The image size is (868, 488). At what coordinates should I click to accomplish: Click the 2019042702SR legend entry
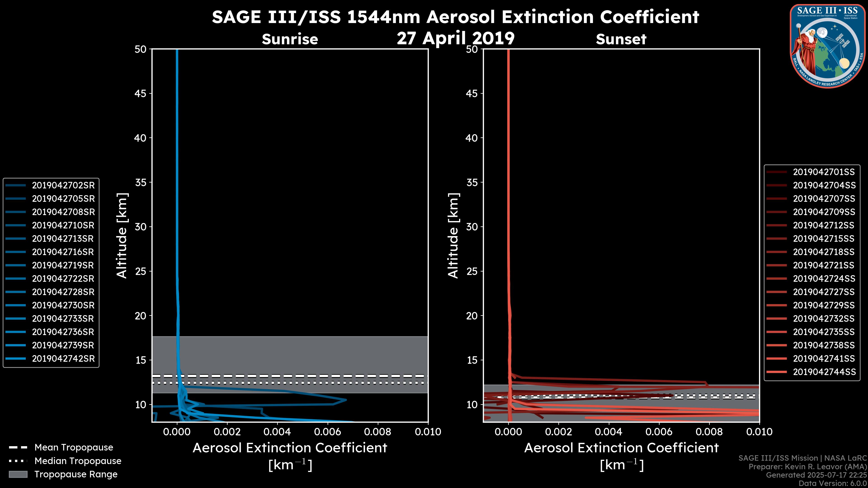63,185
